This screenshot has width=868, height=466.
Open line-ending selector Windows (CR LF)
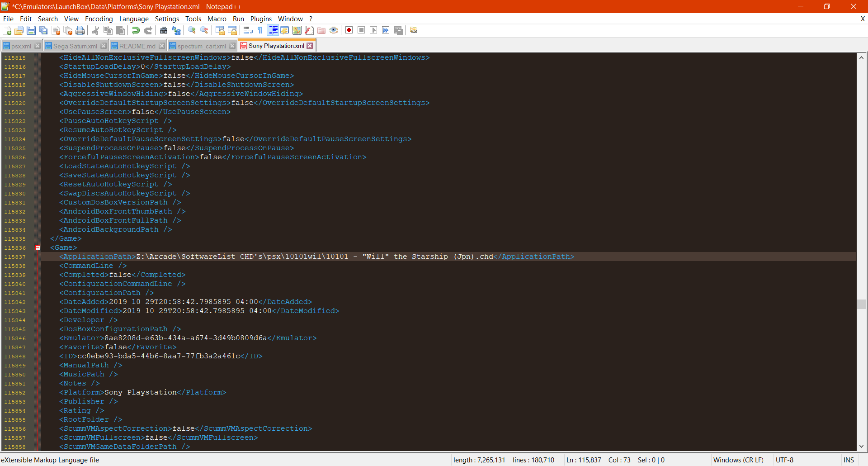click(x=738, y=460)
